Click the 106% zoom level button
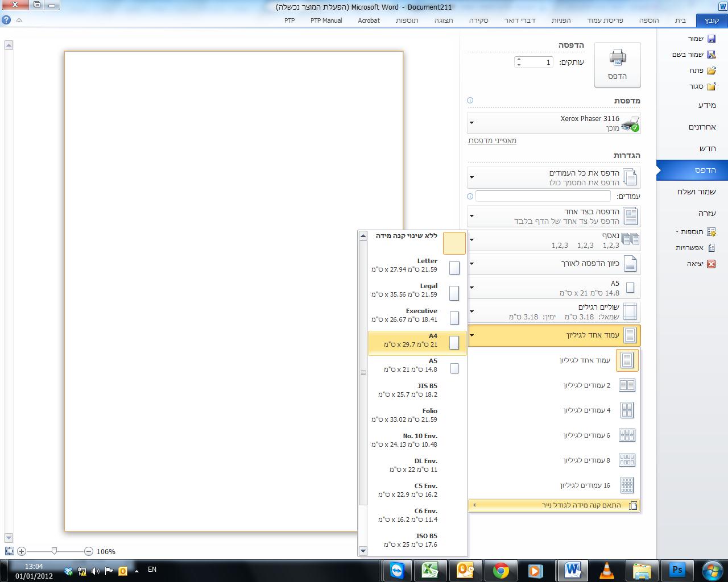The height and width of the screenshot is (582, 728). coord(106,551)
